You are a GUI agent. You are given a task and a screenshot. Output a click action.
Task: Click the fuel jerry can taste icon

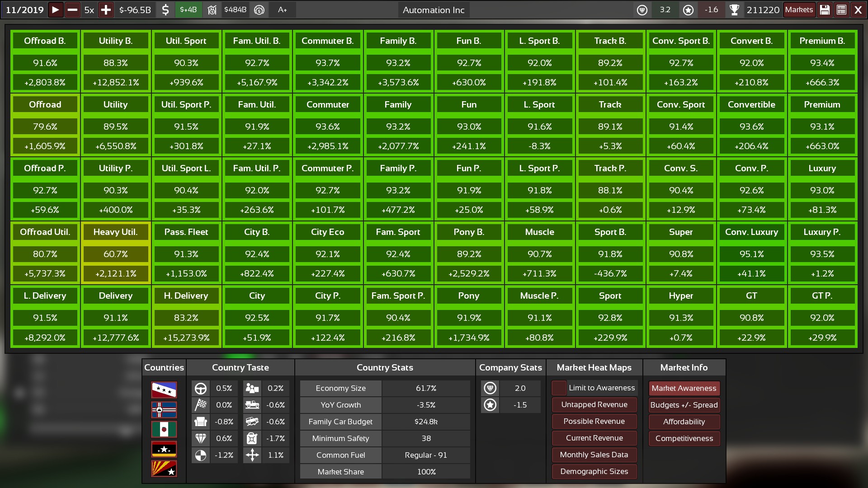252,439
